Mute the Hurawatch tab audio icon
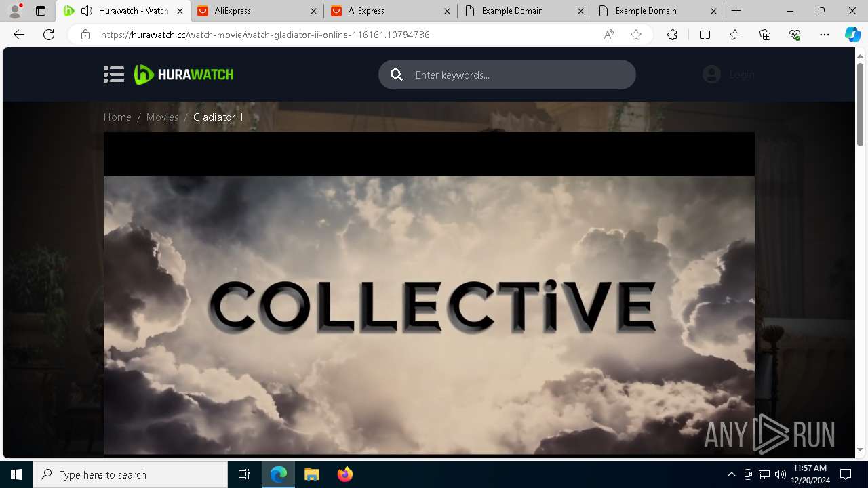Screen dimensions: 868x488 point(87,11)
